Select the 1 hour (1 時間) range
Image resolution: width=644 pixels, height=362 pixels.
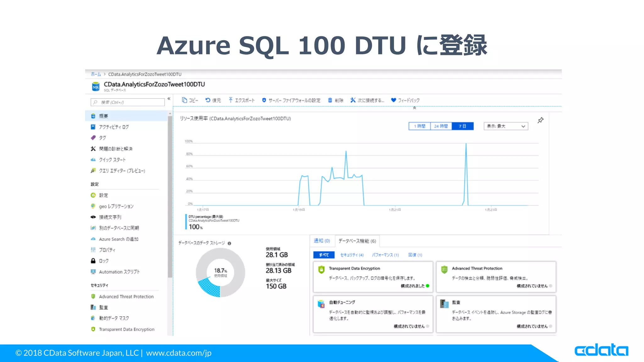[419, 126]
